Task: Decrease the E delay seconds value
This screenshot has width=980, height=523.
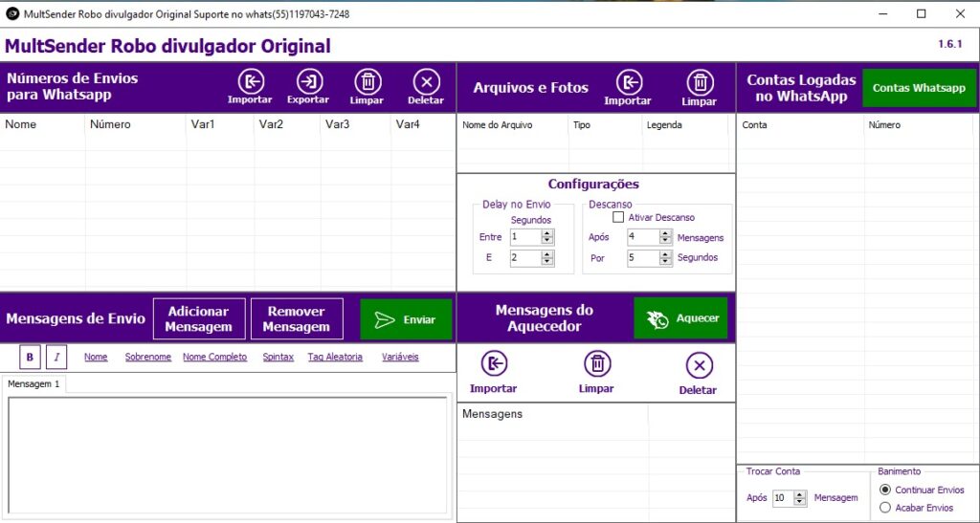Action: (x=547, y=262)
